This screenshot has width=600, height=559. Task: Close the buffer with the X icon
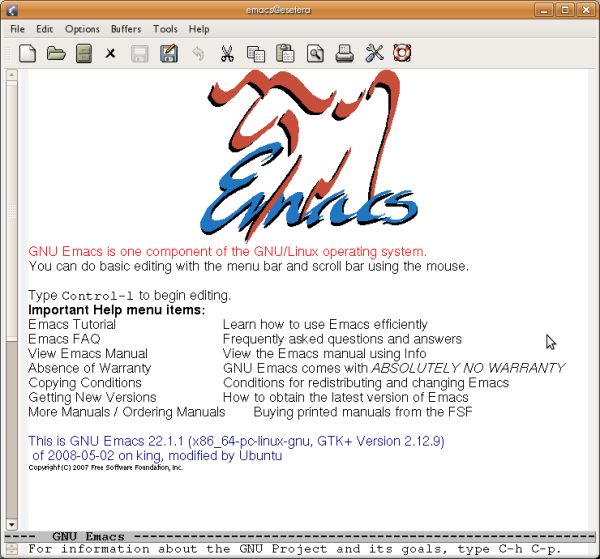[x=111, y=53]
